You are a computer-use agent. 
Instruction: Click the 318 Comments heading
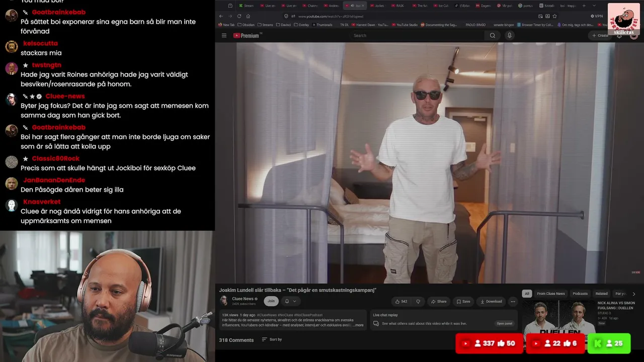point(236,340)
